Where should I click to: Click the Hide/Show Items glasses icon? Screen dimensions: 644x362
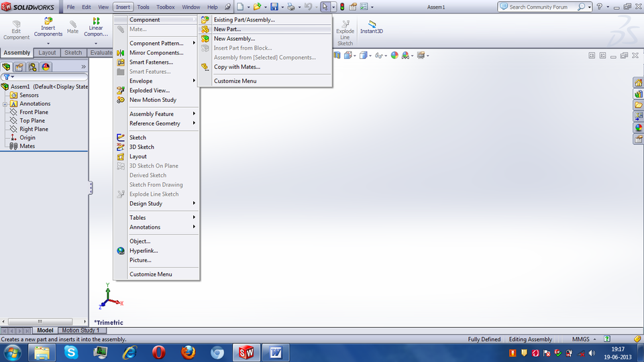coord(378,56)
